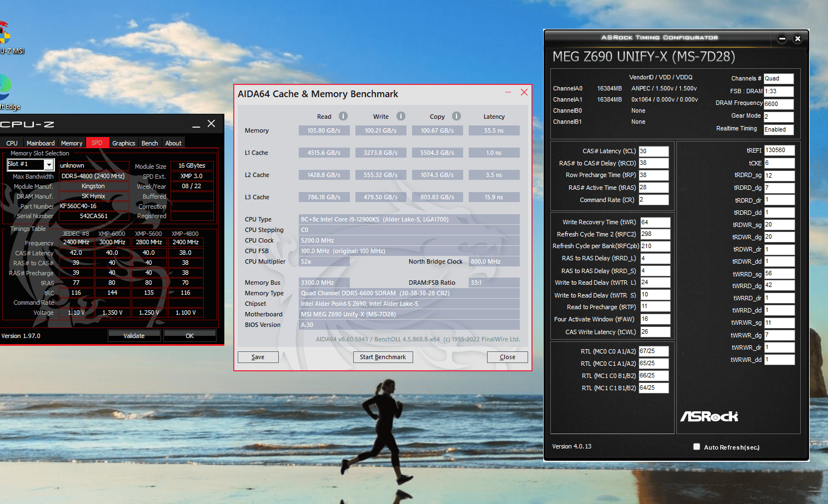Image resolution: width=828 pixels, height=504 pixels.
Task: Click the RAS# Active Time (tRAS) field
Action: click(654, 188)
